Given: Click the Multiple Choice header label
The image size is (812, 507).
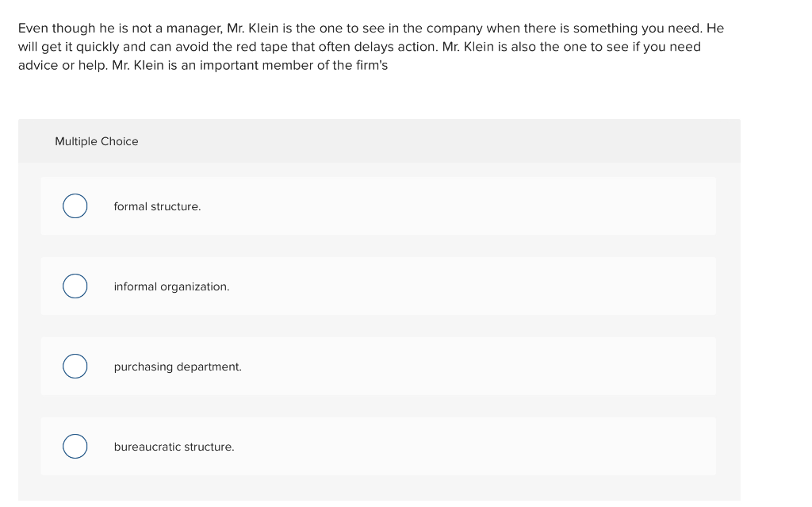Looking at the screenshot, I should coord(97,141).
